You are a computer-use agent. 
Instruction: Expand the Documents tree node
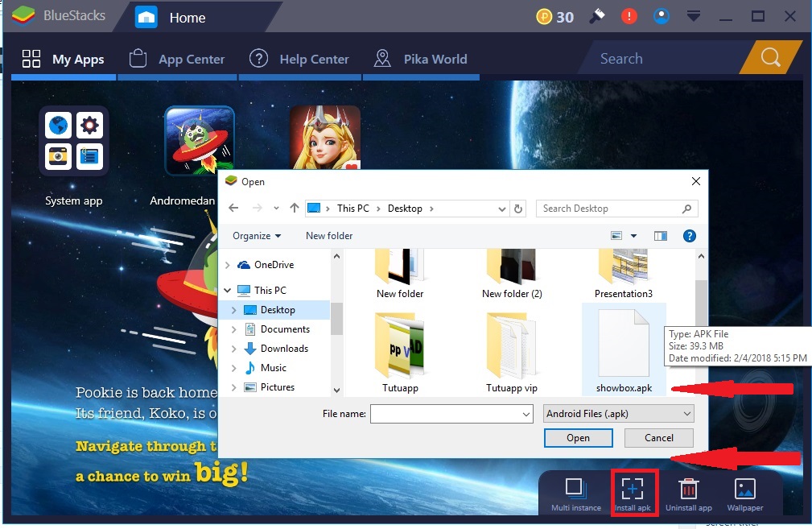[233, 329]
